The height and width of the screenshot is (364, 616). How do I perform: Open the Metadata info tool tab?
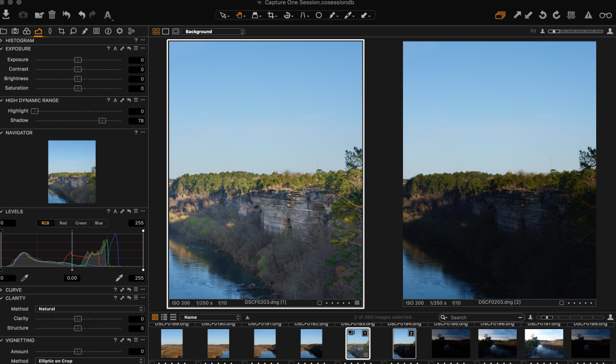pyautogui.click(x=108, y=31)
